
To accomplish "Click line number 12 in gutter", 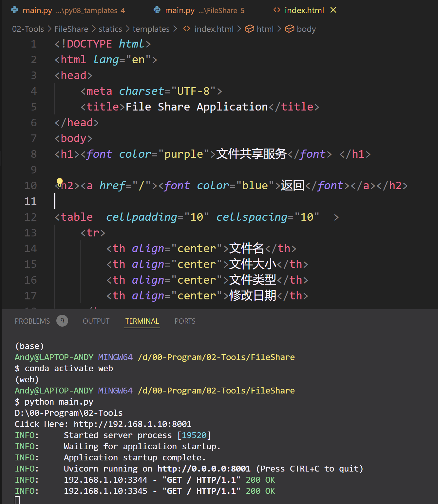I will pos(30,217).
